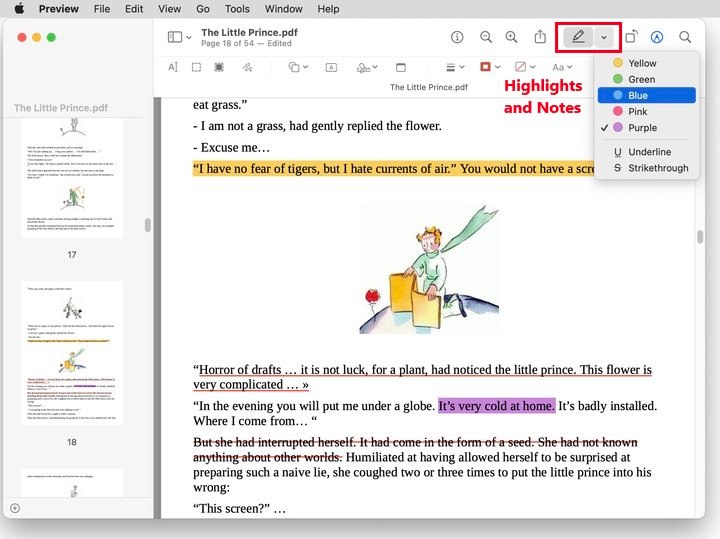
Task: Click the Apple menu logo
Action: tap(19, 9)
